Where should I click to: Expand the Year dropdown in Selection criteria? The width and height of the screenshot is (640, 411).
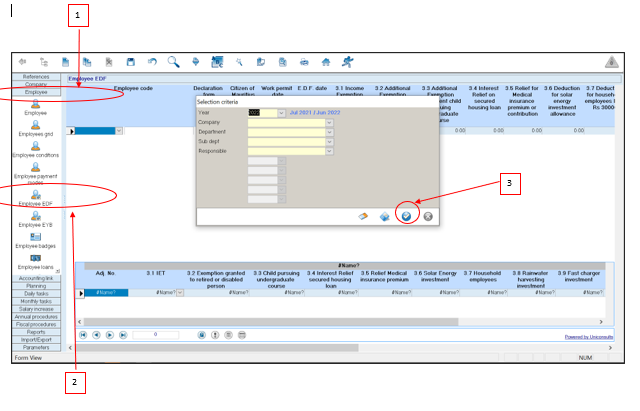281,113
